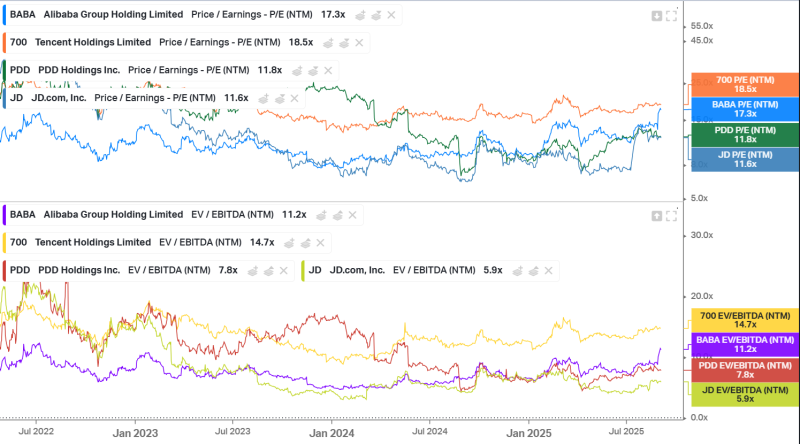Click the blue color bar of BABA P/E
The width and height of the screenshot is (800, 444).
[x=5, y=15]
